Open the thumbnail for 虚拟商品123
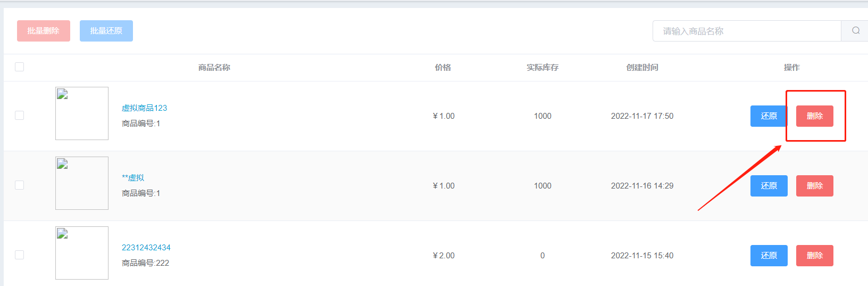This screenshot has height=286, width=868. [82, 113]
